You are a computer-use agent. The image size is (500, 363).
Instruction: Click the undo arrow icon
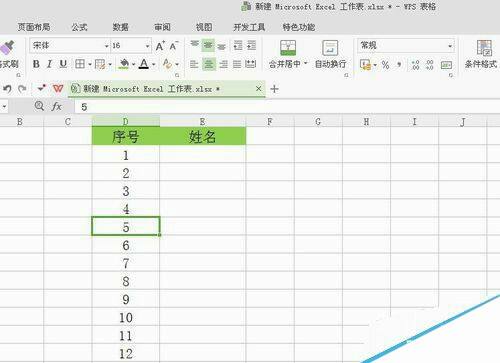(7, 89)
